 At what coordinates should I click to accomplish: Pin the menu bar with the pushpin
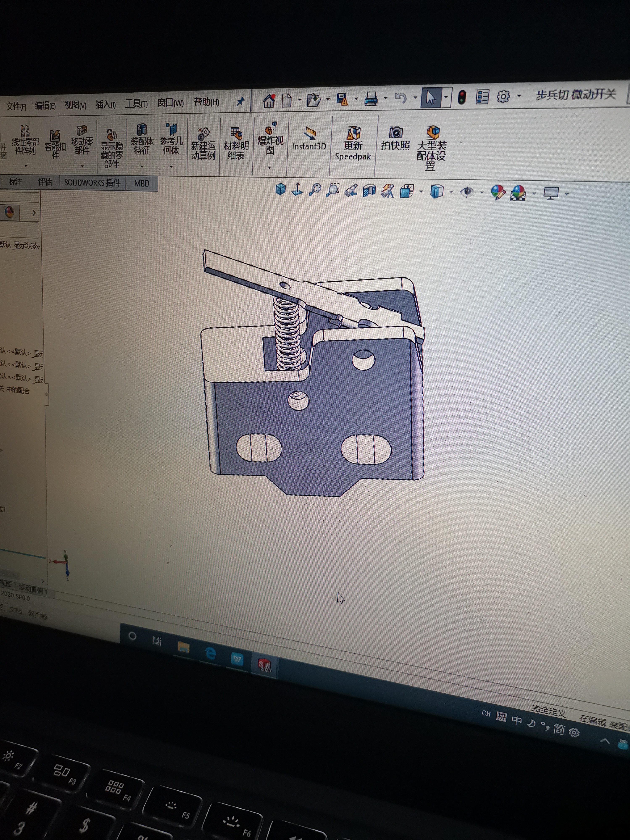coord(240,101)
